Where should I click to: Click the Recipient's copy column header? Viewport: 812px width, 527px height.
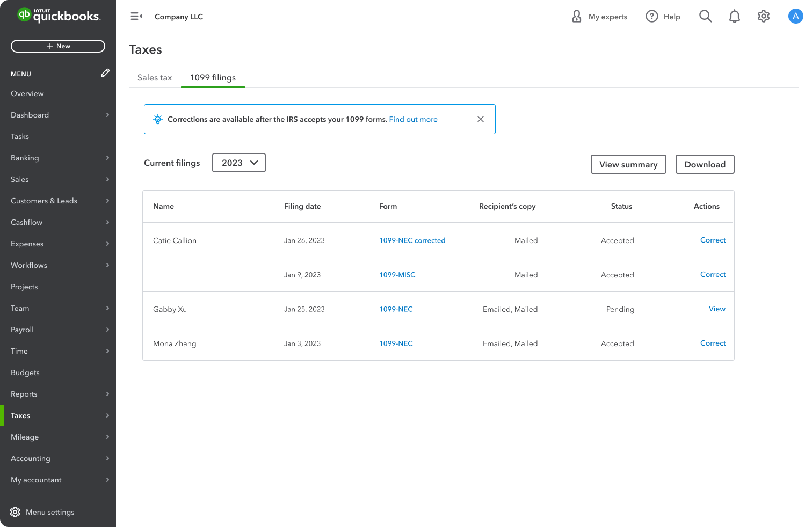coord(507,206)
